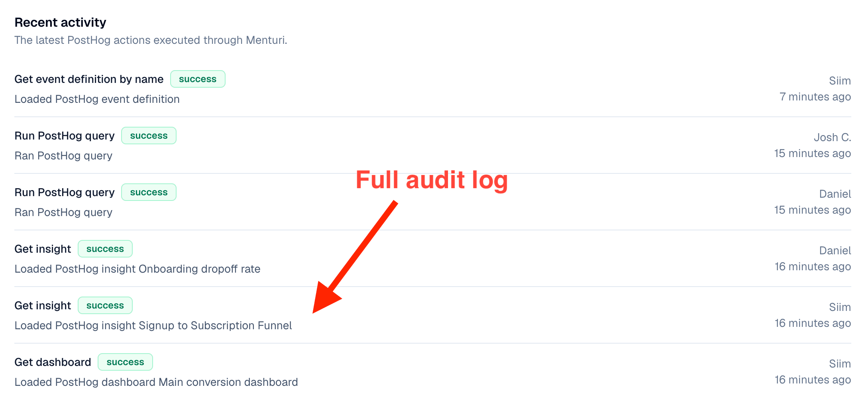
Task: Open Daniel's "Run PostHog query" entry title
Action: tap(65, 193)
